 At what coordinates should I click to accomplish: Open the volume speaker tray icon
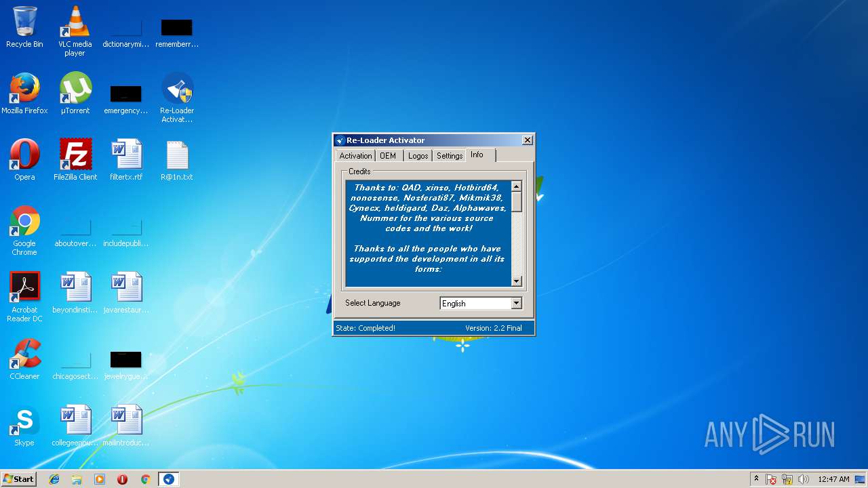[804, 479]
